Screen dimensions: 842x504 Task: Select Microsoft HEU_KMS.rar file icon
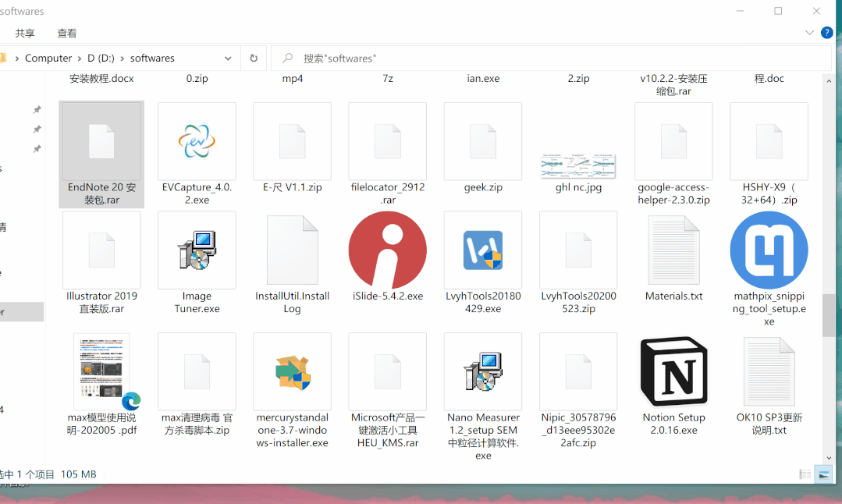point(388,371)
